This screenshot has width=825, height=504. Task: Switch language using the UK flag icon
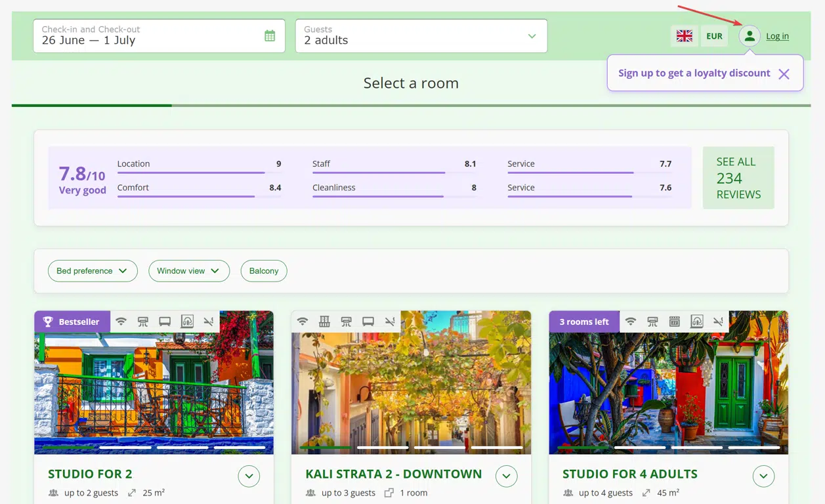(685, 36)
